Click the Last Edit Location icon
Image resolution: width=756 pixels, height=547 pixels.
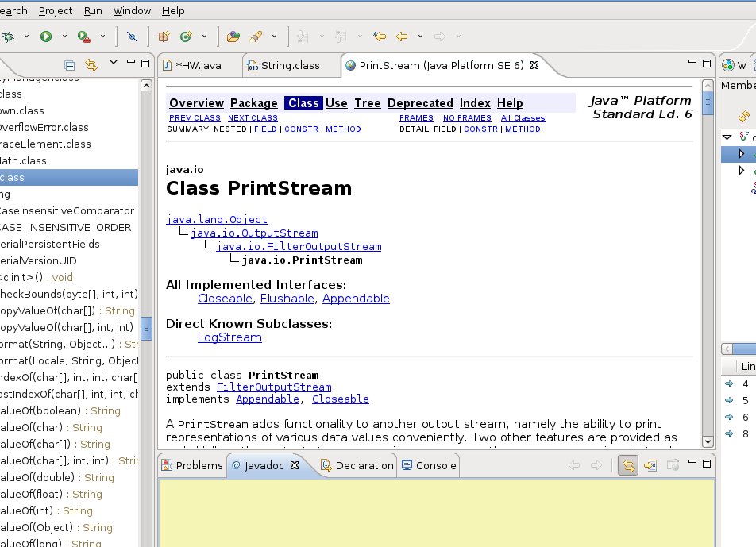click(380, 37)
